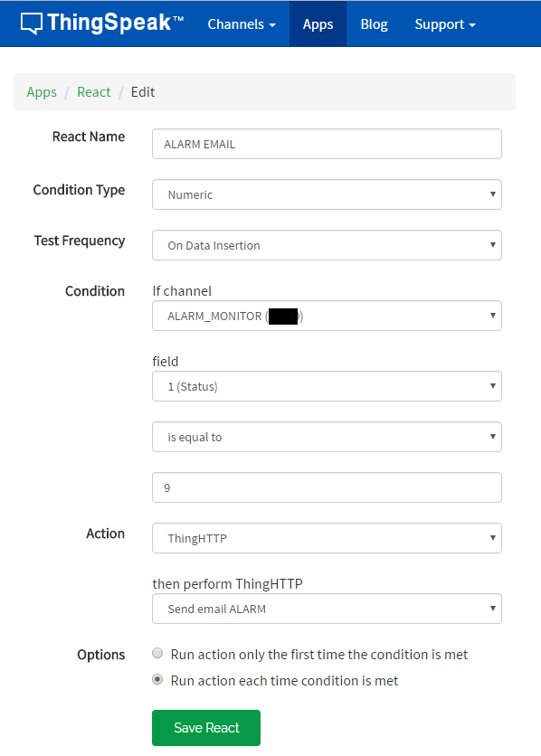Click the React Name input containing ALARM EMAIL
Viewport: 541px width, 756px height.
pos(326,144)
